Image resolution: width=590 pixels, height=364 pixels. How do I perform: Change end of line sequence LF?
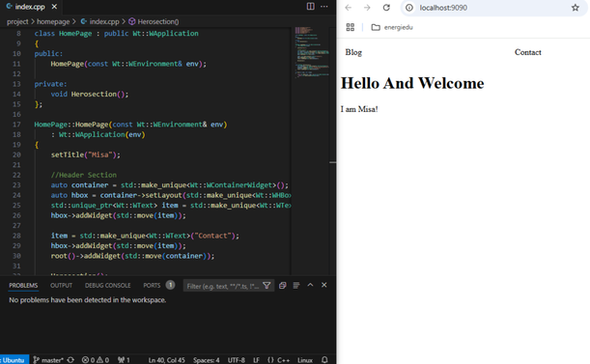[x=256, y=360]
